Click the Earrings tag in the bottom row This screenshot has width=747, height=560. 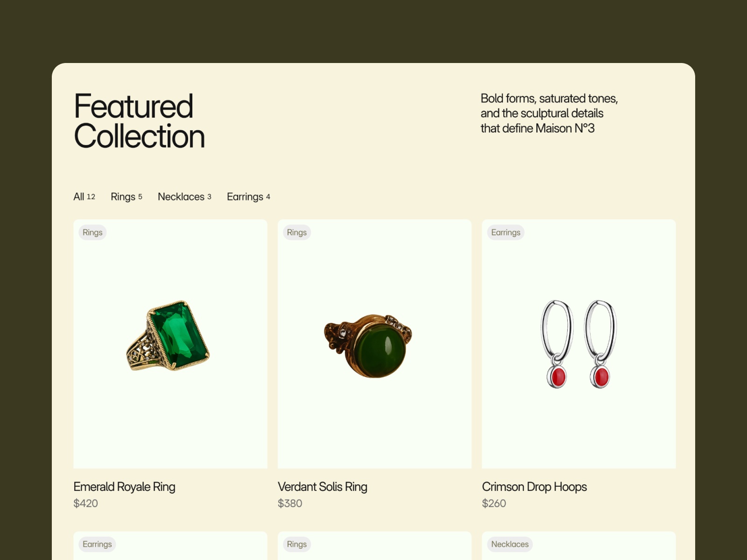pyautogui.click(x=97, y=544)
